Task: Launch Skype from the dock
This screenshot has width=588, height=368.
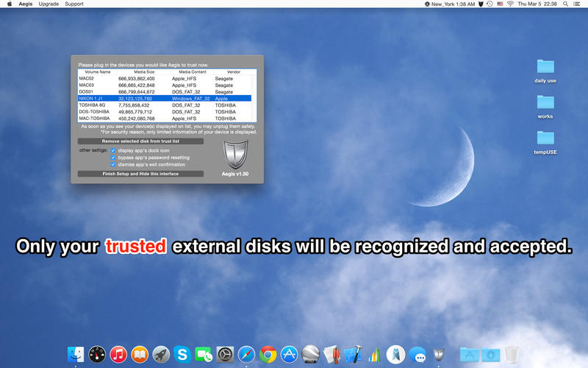Action: [182, 355]
